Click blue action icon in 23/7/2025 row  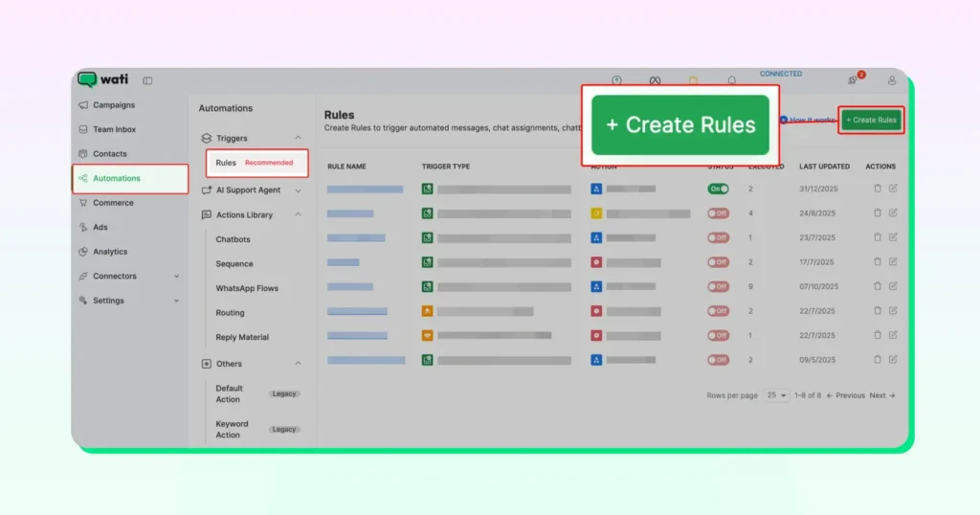[x=596, y=237]
